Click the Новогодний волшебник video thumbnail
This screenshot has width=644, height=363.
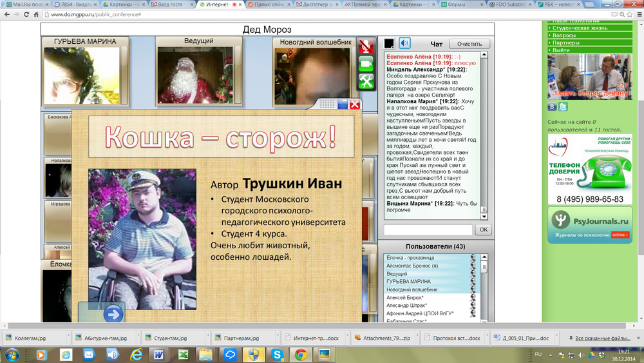tap(312, 77)
